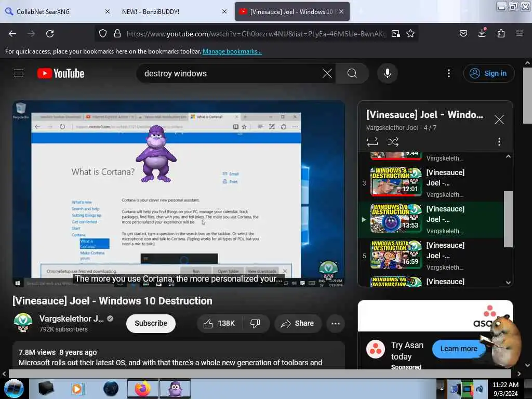Bookmark this page with the star icon
The width and height of the screenshot is (532, 399).
point(410,34)
